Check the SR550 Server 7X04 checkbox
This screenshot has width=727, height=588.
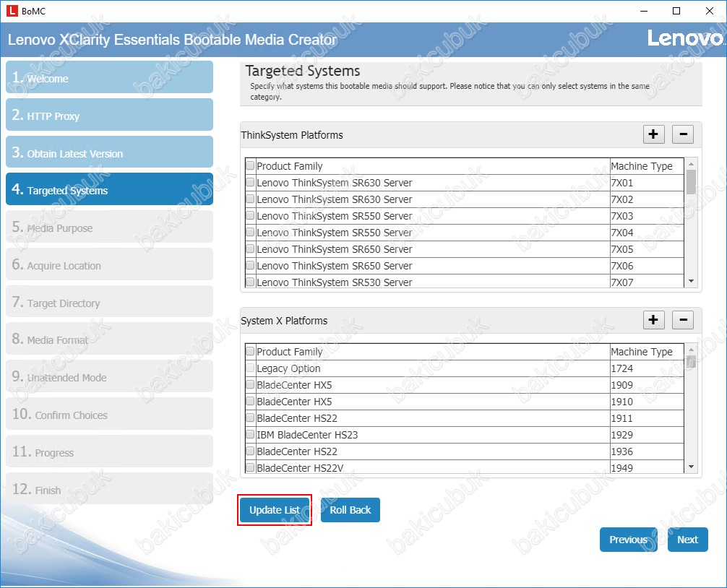(250, 232)
